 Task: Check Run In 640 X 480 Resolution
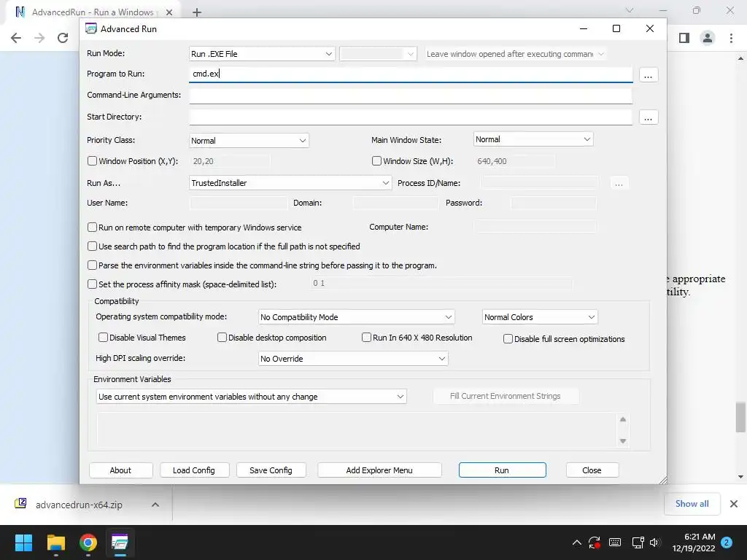point(366,337)
